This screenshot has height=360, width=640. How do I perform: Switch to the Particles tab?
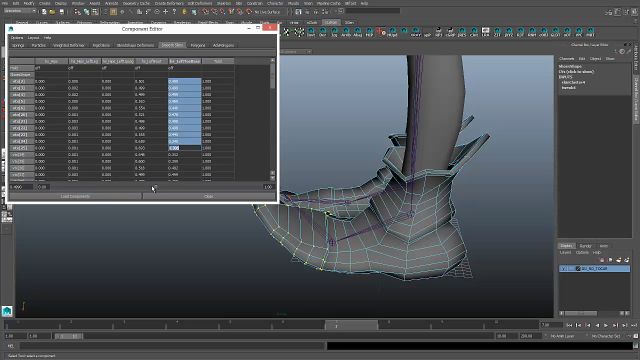click(39, 45)
